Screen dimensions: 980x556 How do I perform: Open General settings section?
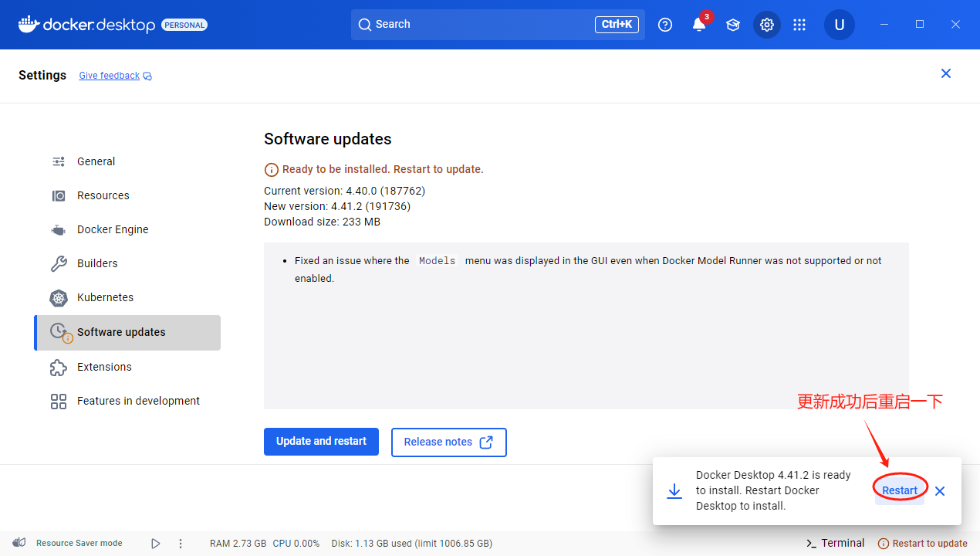96,161
